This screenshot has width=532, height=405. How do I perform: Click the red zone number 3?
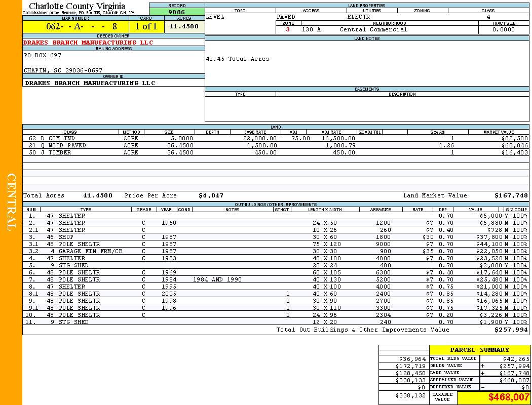point(288,29)
